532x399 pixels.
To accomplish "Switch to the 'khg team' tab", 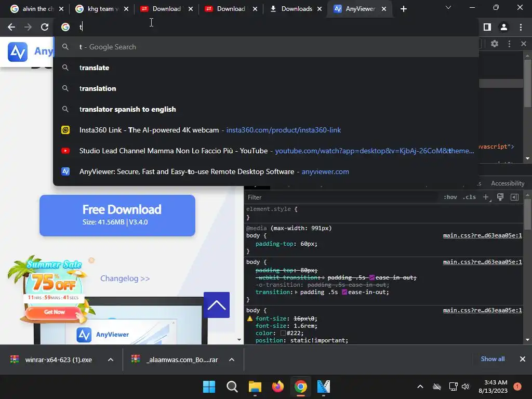I will 98,9.
